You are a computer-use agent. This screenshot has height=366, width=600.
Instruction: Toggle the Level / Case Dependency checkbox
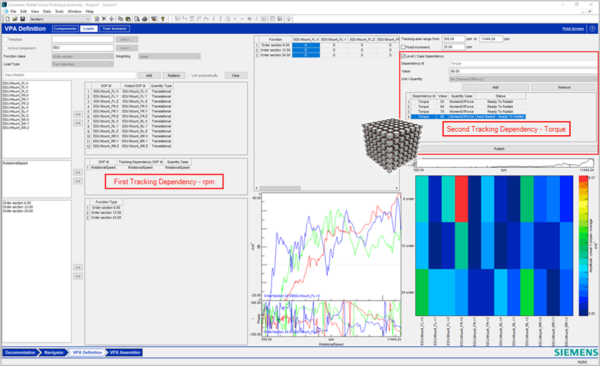(x=403, y=56)
